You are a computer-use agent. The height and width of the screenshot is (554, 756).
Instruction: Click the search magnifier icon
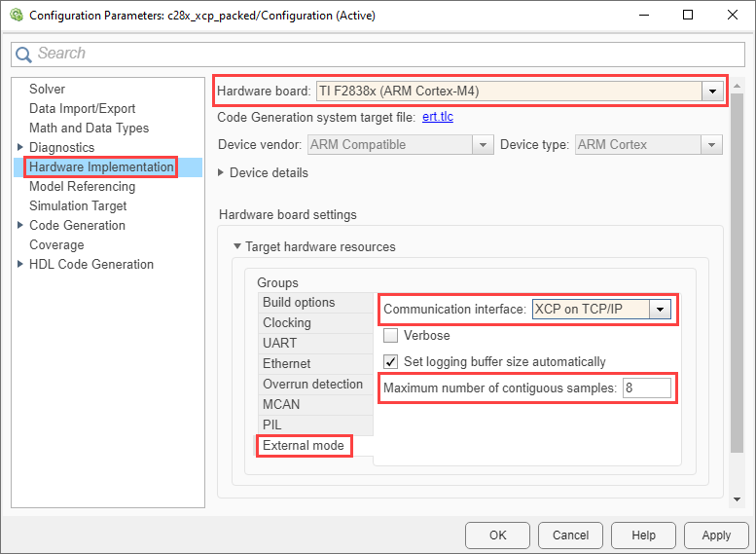click(x=23, y=54)
